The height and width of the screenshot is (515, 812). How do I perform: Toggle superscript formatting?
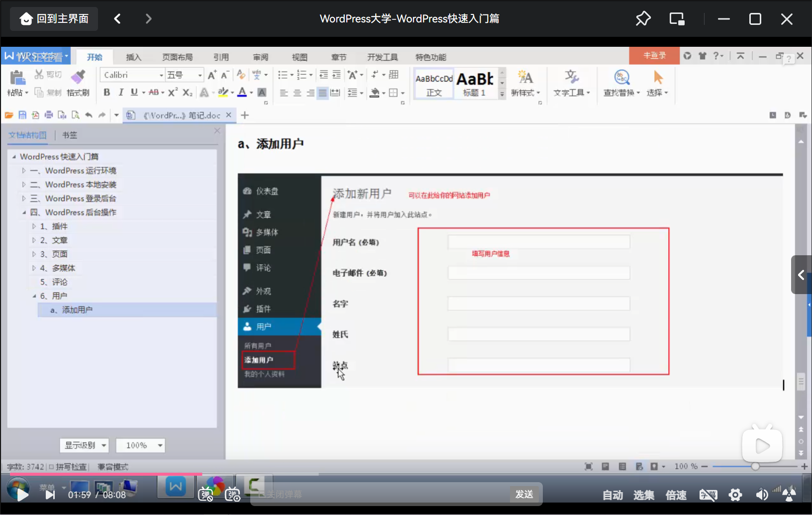pos(173,92)
